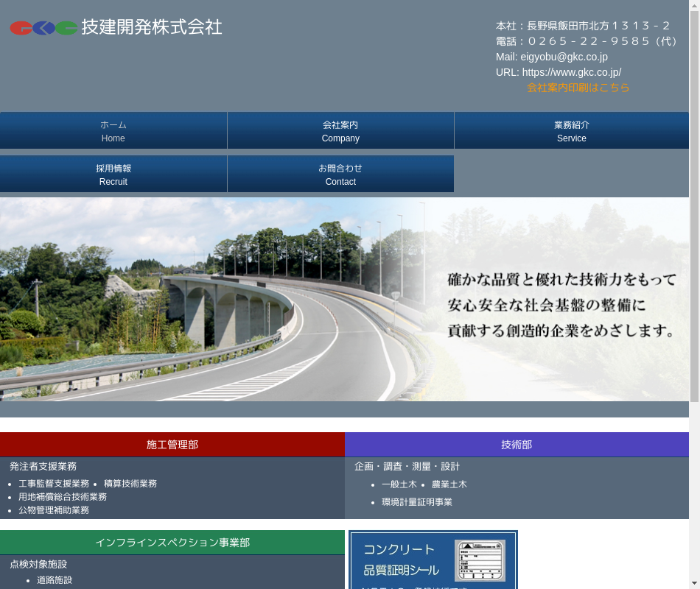Click the 一般土木 list item
The image size is (700, 589).
click(x=399, y=484)
